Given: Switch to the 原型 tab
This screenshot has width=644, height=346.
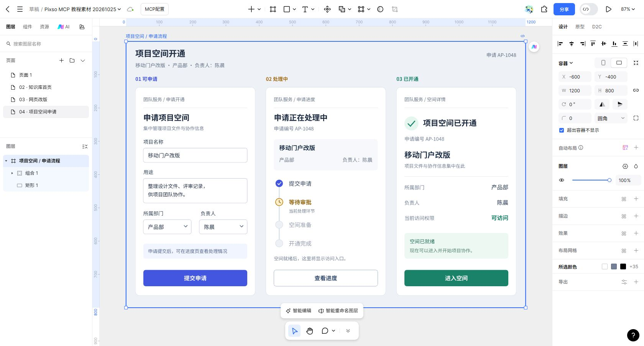Looking at the screenshot, I should [x=580, y=27].
